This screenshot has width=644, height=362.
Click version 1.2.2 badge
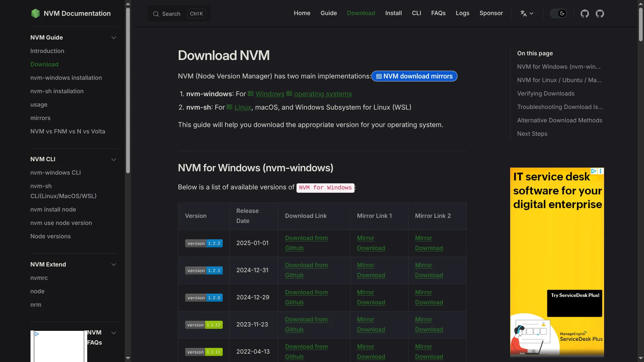pos(204,243)
